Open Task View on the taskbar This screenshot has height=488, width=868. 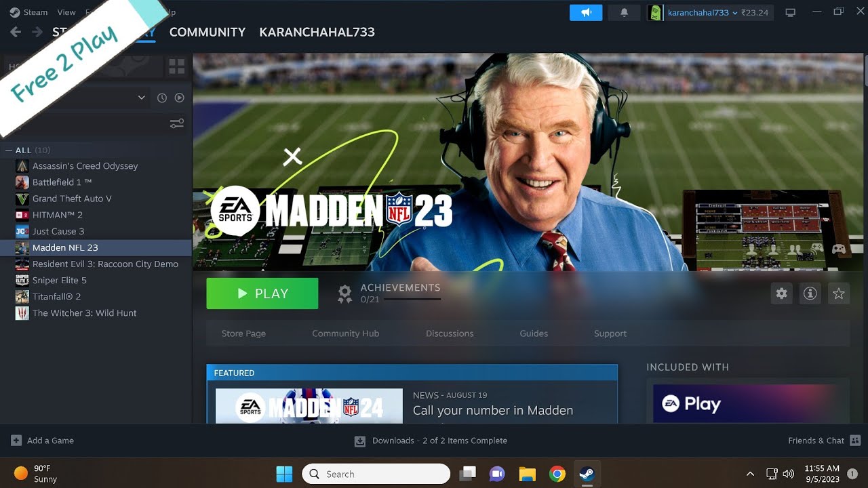[x=467, y=474]
